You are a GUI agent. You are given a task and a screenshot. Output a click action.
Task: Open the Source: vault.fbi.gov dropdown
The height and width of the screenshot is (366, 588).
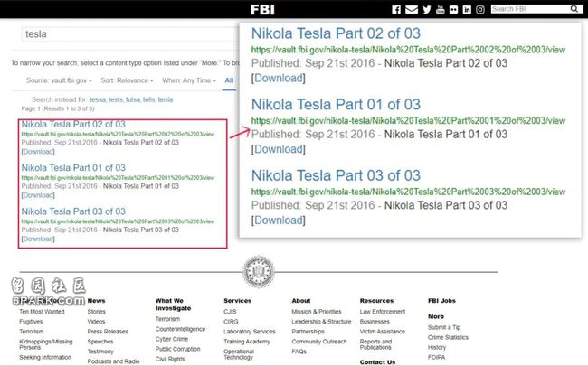click(59, 80)
